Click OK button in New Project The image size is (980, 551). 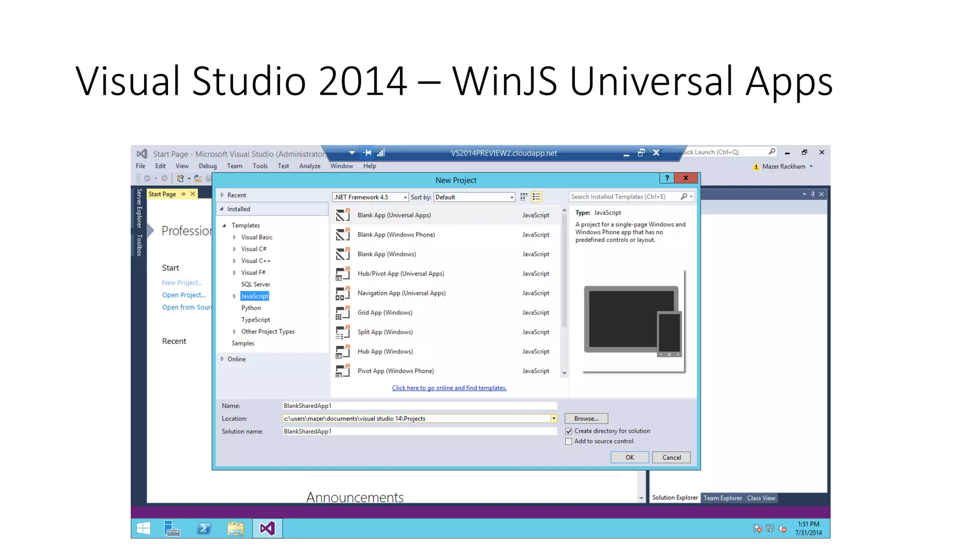click(x=630, y=457)
